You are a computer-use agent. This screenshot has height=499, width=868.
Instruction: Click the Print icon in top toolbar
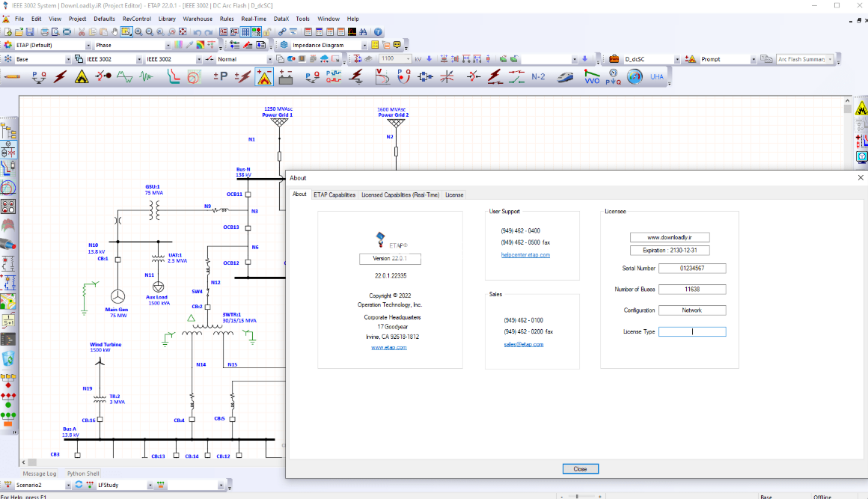pyautogui.click(x=44, y=32)
